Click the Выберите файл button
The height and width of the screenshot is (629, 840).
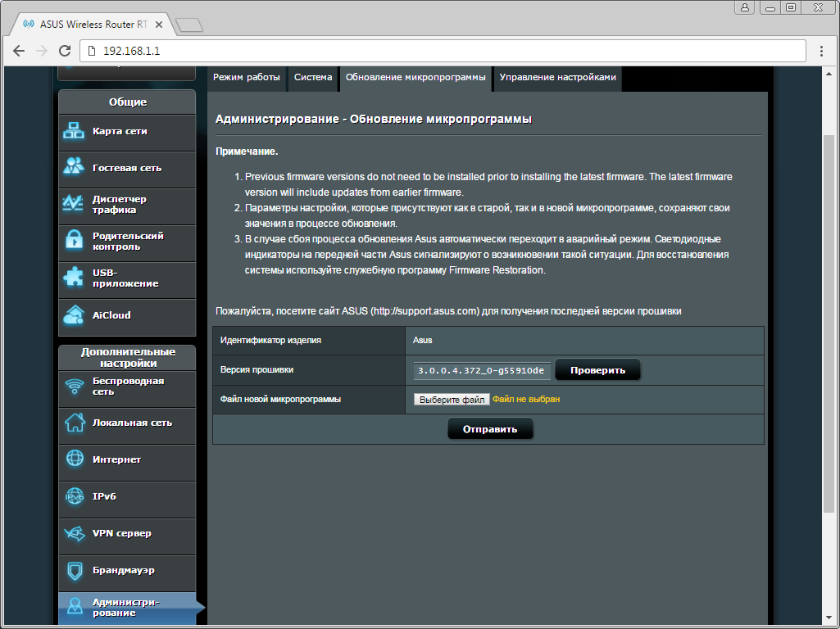[452, 400]
